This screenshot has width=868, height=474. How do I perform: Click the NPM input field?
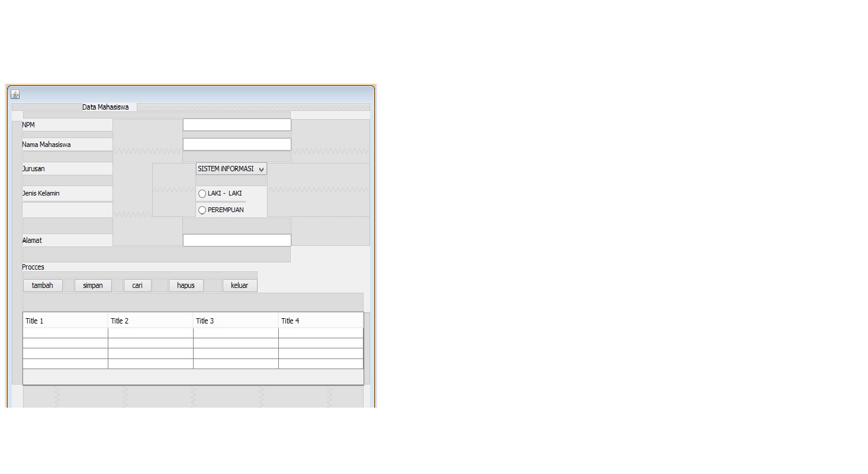tap(237, 124)
